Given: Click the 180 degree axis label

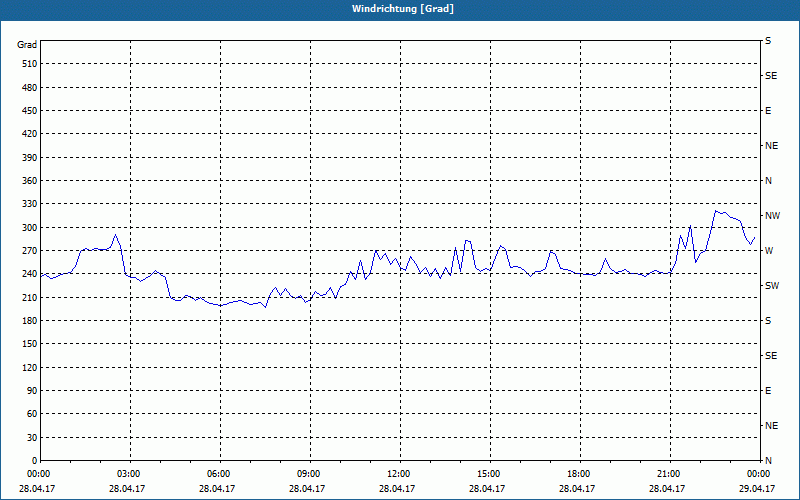Looking at the screenshot, I should tap(30, 321).
